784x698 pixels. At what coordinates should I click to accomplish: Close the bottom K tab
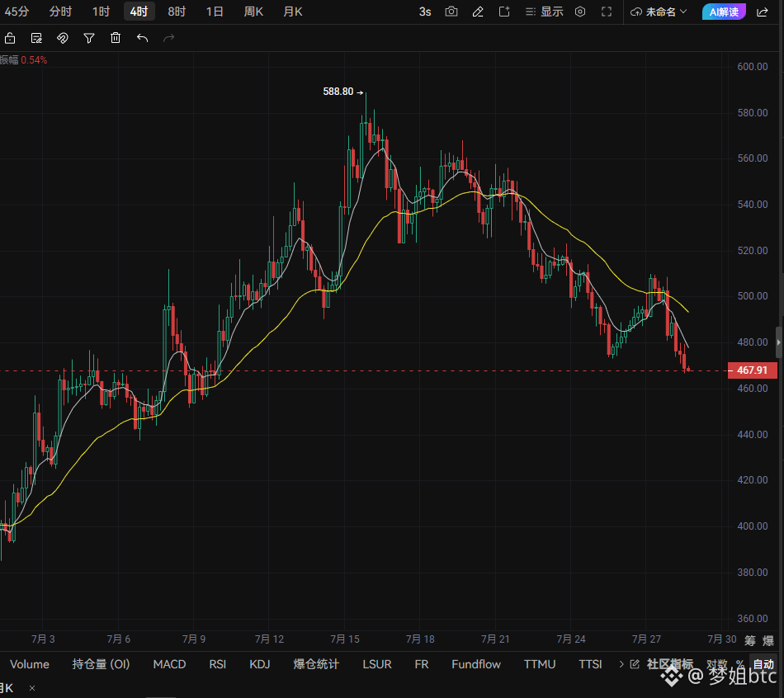tap(32, 688)
